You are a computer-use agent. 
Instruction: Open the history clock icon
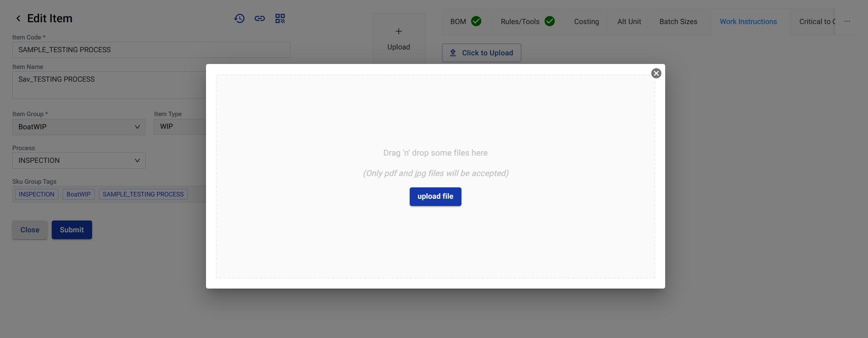240,19
